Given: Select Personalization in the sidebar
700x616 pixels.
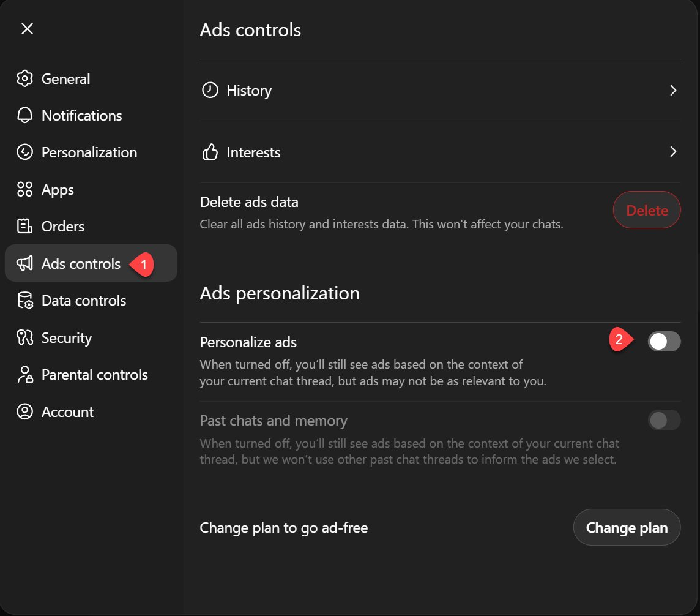Looking at the screenshot, I should tap(91, 152).
